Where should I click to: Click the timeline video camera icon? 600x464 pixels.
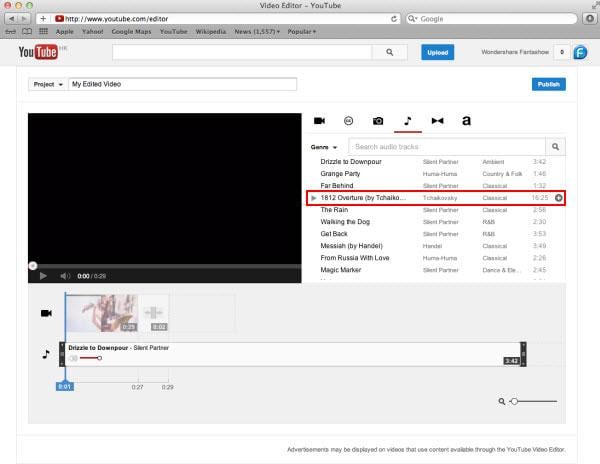(x=46, y=313)
